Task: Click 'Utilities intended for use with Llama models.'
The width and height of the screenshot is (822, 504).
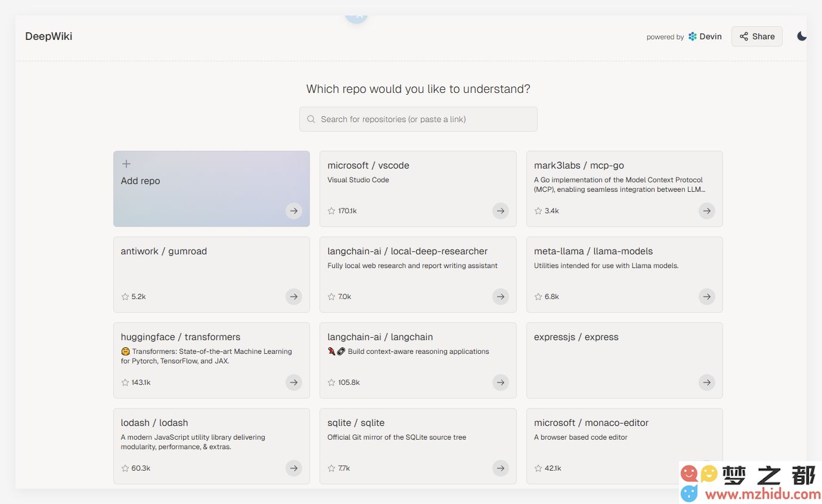Action: click(x=606, y=266)
